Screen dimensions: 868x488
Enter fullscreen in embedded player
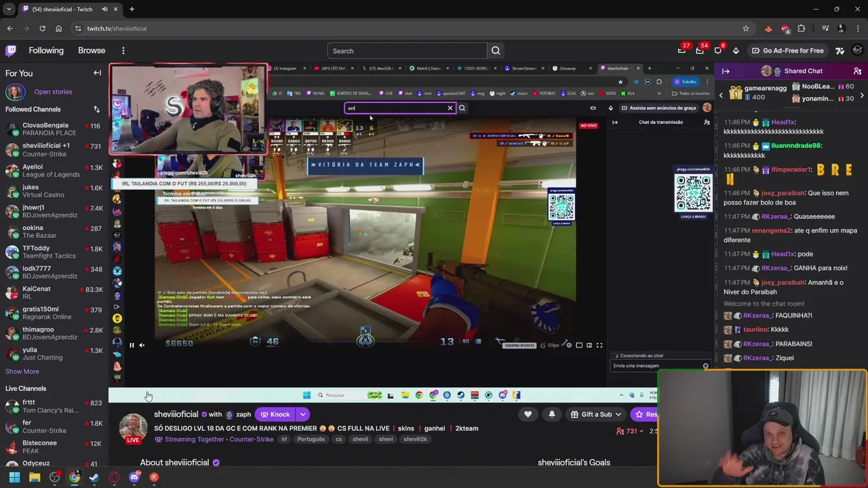point(599,345)
